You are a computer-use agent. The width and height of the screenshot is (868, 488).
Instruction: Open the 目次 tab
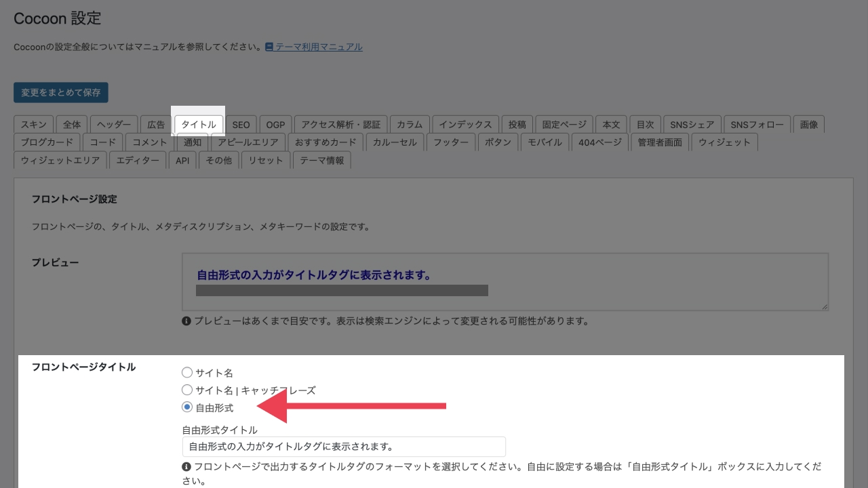(646, 125)
